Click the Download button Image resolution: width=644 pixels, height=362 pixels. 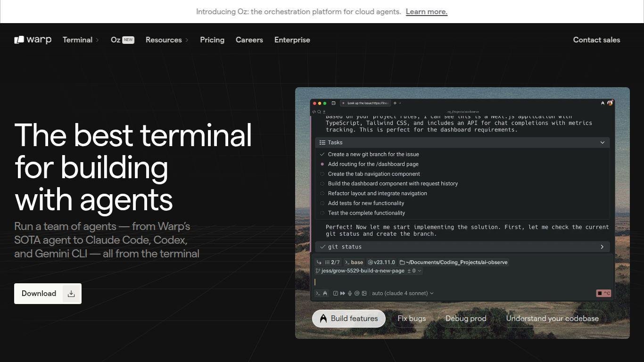click(48, 294)
